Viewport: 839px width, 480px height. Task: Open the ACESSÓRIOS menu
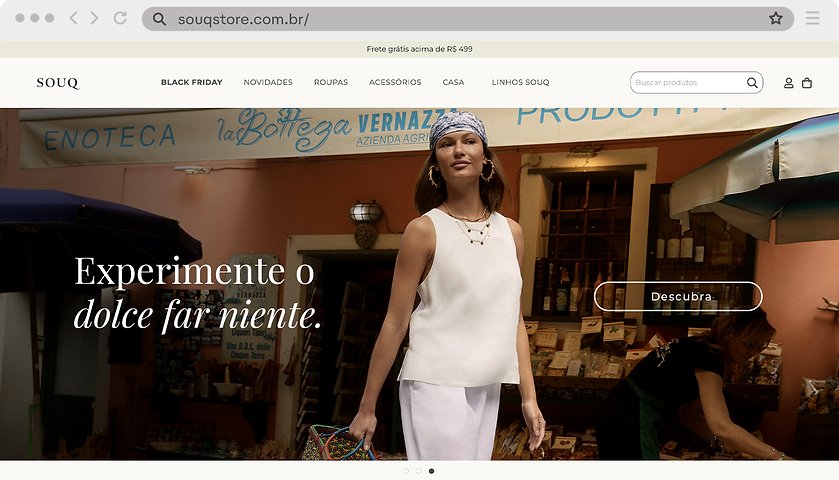(x=395, y=82)
